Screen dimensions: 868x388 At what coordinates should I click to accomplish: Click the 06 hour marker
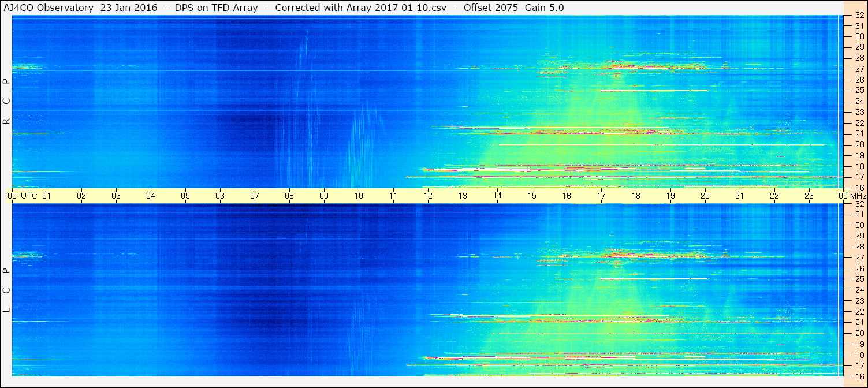click(220, 196)
